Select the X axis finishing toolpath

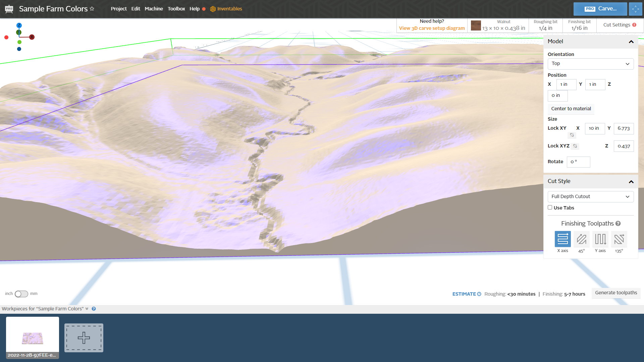[562, 239]
